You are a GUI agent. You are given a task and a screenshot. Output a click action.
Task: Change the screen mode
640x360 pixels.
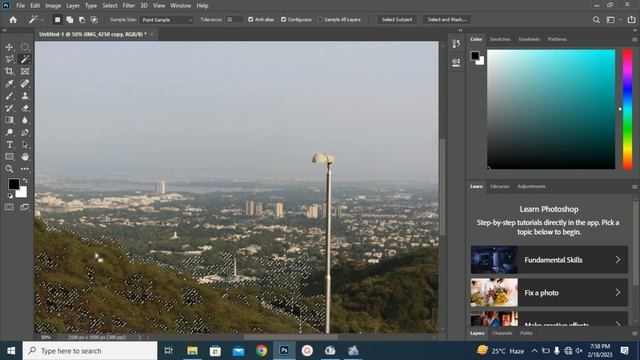pyautogui.click(x=25, y=207)
